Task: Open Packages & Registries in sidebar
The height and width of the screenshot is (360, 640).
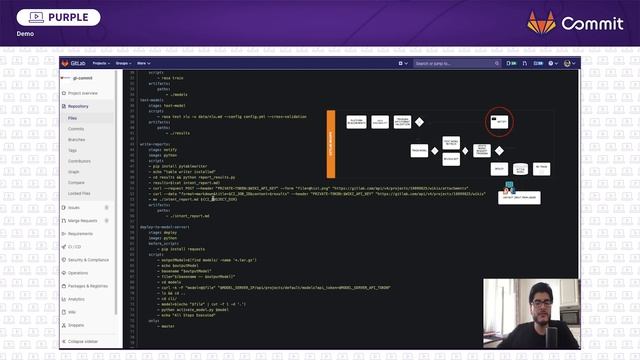Action: pos(88,286)
